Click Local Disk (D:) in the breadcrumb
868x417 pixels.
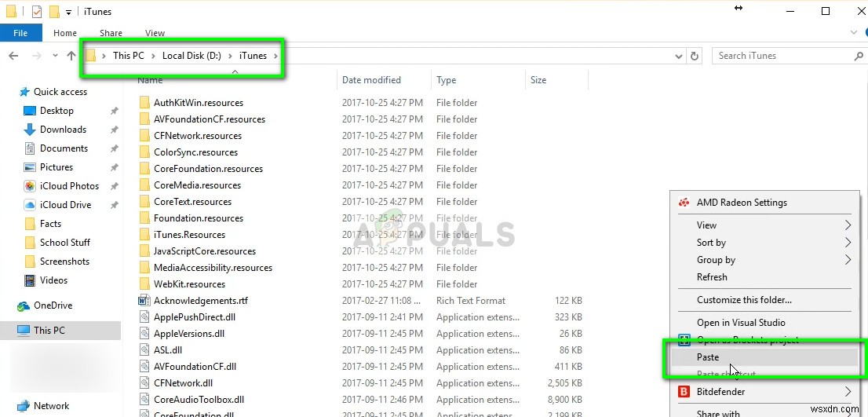tap(191, 56)
